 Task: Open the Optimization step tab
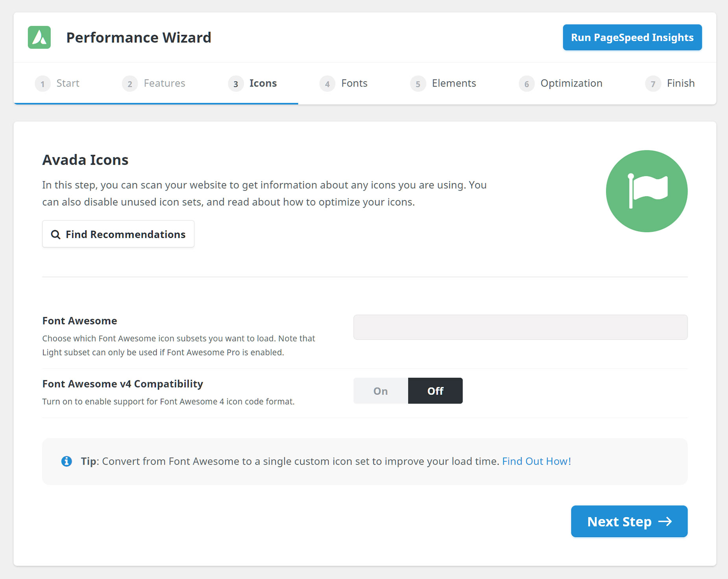tap(561, 83)
